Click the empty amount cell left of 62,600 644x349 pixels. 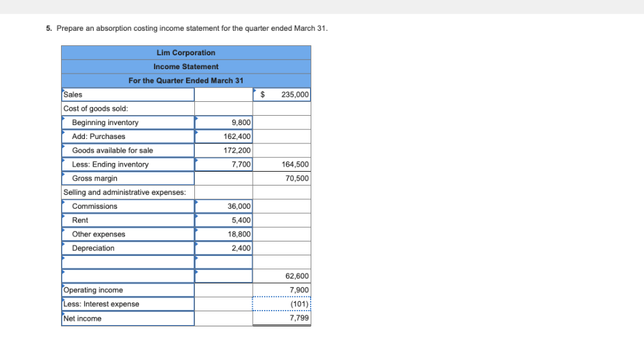click(223, 276)
